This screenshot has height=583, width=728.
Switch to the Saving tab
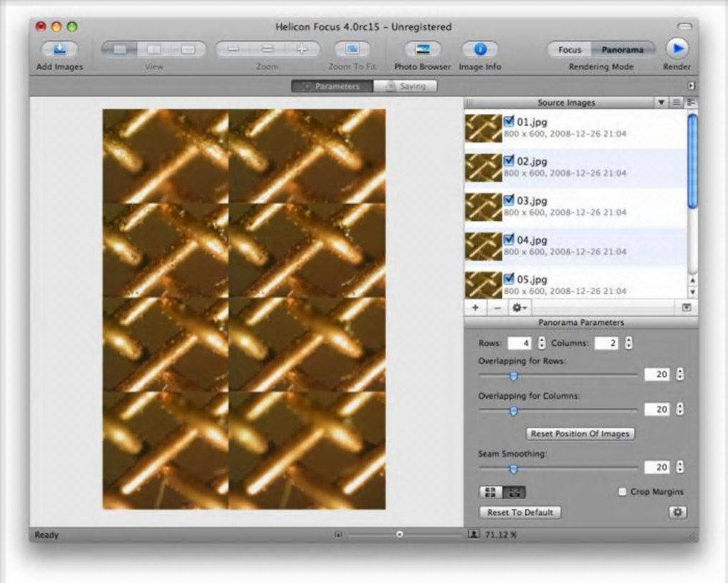[x=405, y=86]
